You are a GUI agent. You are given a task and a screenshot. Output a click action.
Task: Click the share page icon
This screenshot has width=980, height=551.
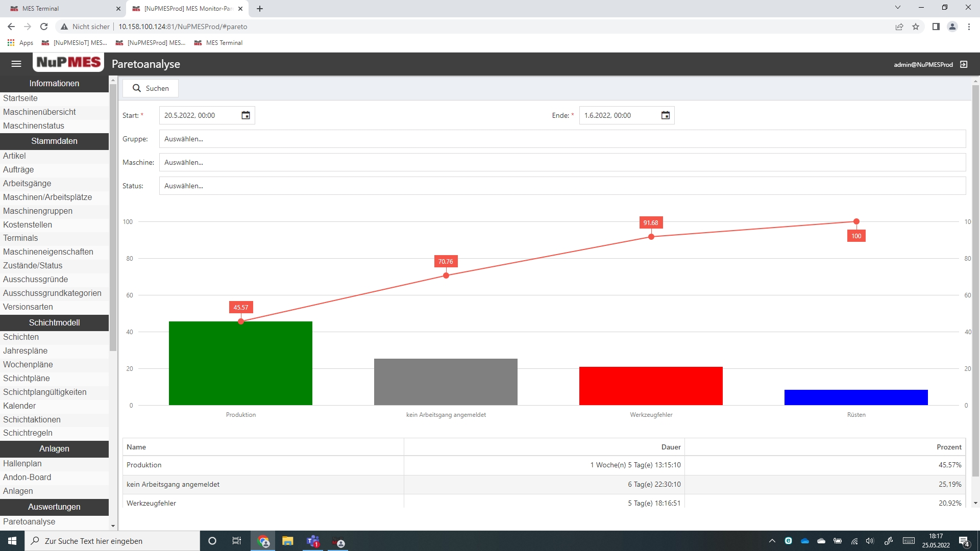click(899, 27)
